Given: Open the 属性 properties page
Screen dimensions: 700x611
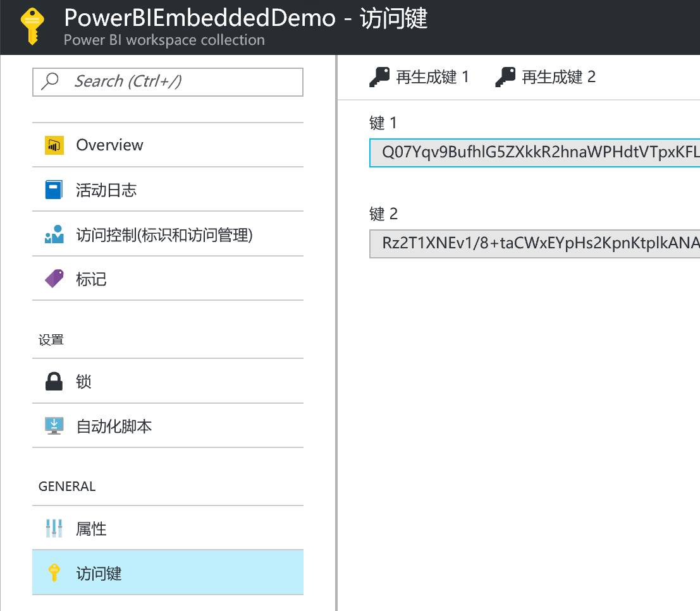Looking at the screenshot, I should coord(168,528).
